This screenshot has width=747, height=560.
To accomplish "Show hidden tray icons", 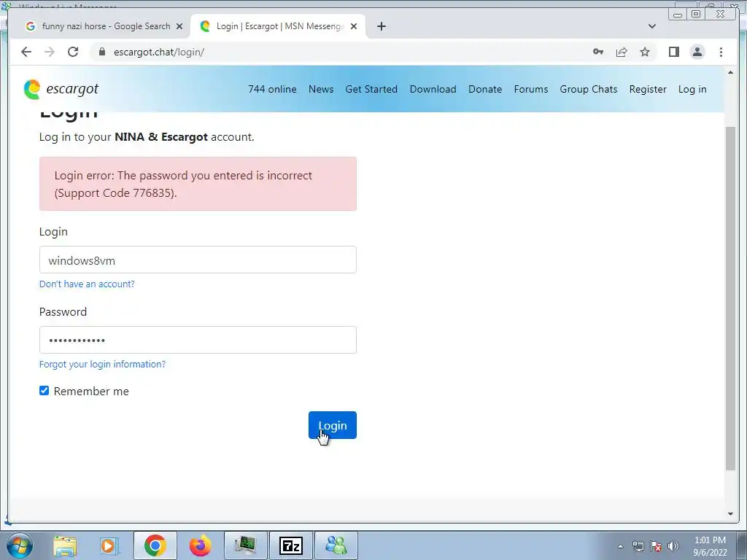I will (x=620, y=546).
